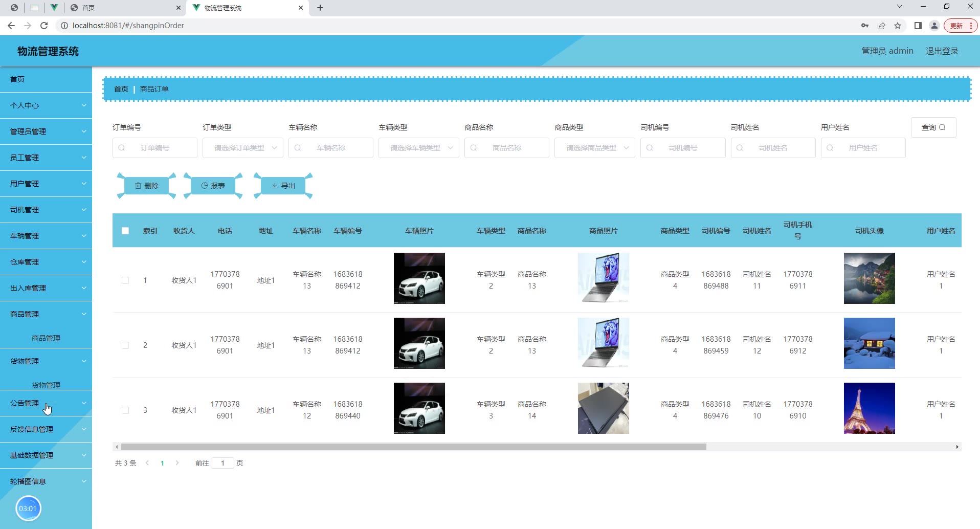Expand 司机管理 in the sidebar
Screen dimensions: 980x529
[x=46, y=210]
